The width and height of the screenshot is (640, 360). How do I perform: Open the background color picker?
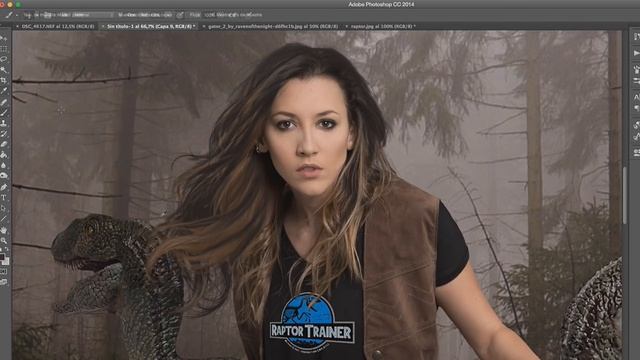6,262
